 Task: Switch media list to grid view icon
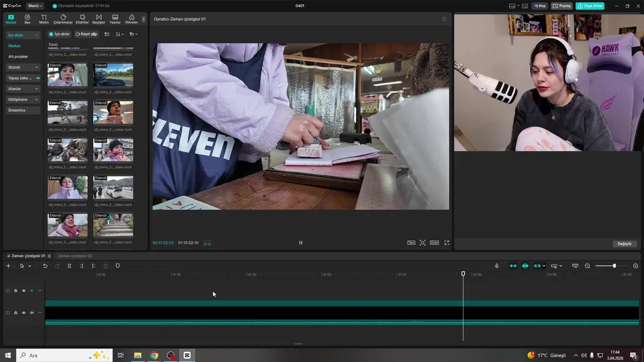click(107, 34)
